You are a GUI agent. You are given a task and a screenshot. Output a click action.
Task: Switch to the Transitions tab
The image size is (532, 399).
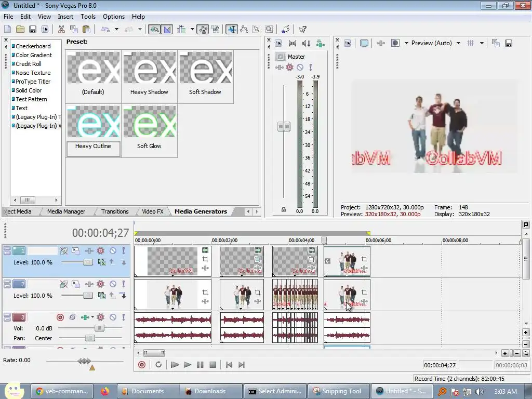(115, 211)
